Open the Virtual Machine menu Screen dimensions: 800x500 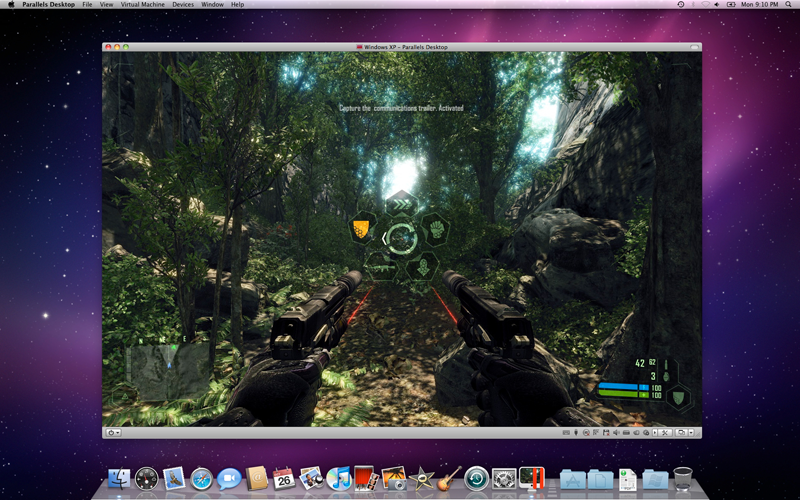pos(142,4)
